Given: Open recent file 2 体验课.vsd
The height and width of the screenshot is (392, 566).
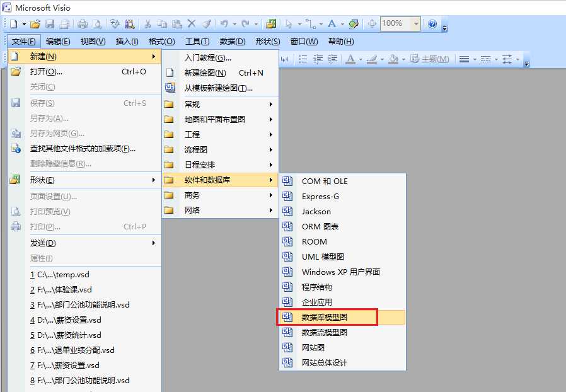Looking at the screenshot, I should pos(84,290).
